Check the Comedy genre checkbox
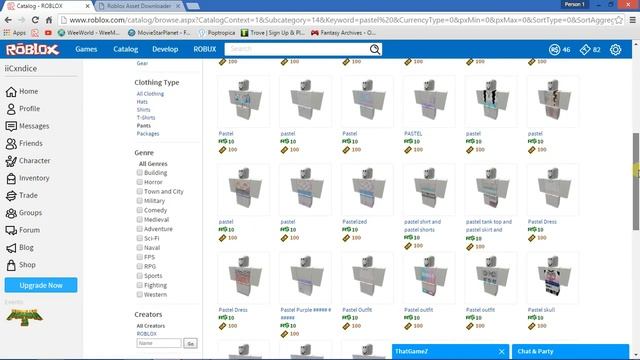 click(140, 210)
